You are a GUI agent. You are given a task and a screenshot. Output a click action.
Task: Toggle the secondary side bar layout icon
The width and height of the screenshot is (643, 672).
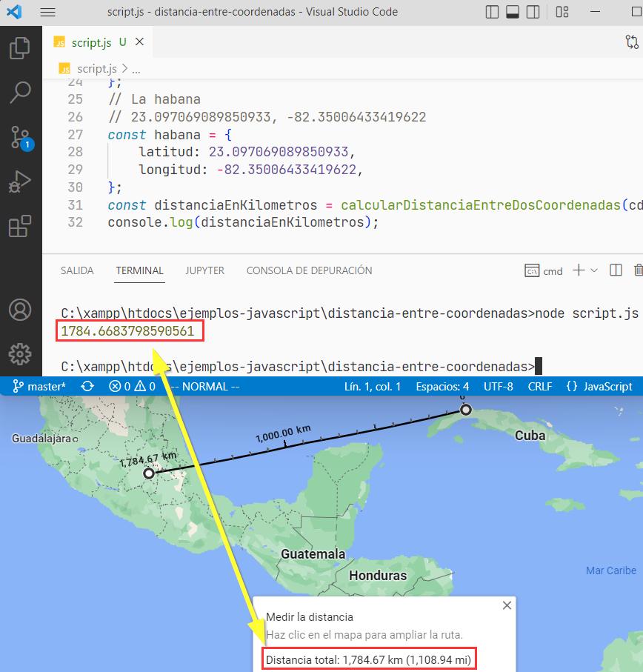pos(533,12)
